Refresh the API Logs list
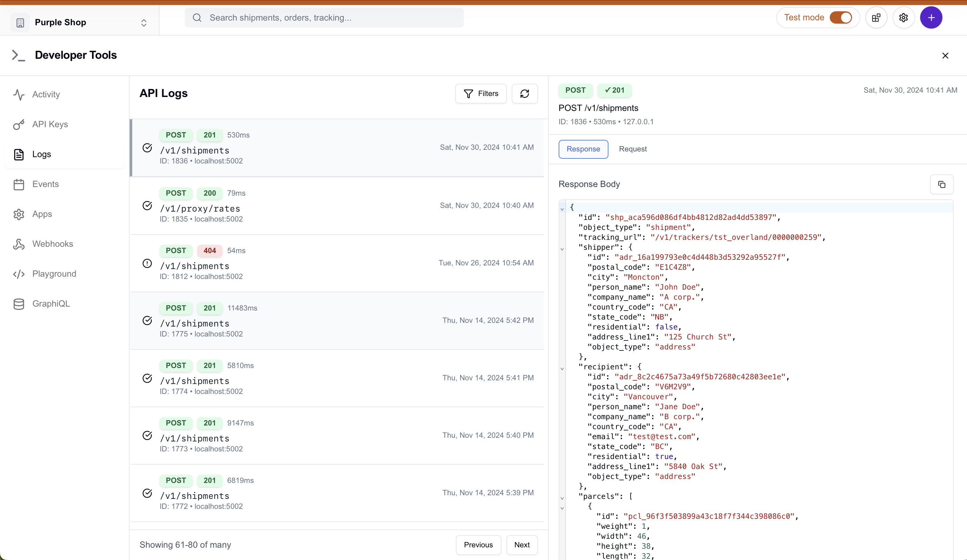Viewport: 967px width, 560px height. pos(525,93)
